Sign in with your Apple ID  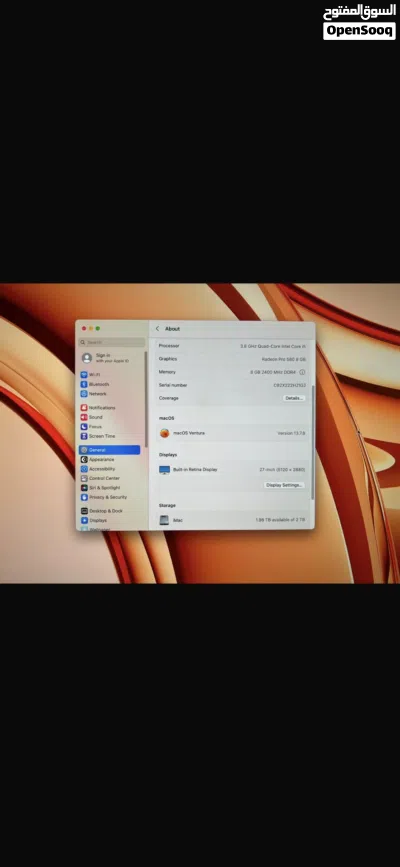tap(110, 358)
